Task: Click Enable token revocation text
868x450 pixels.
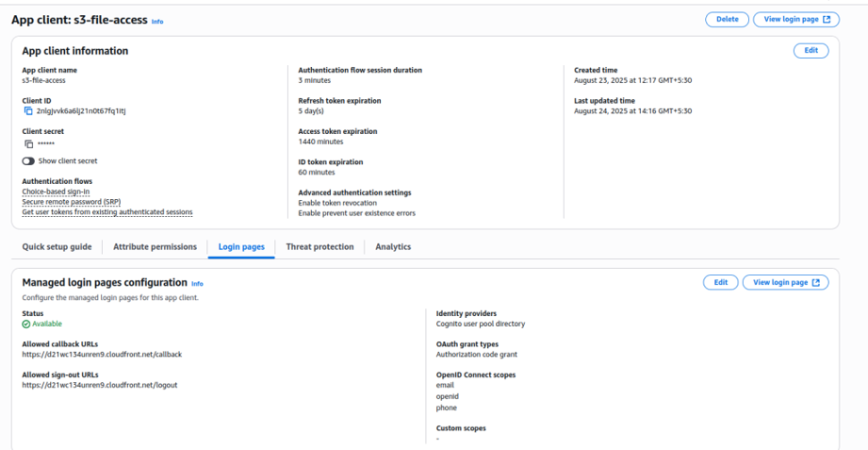Action: (x=337, y=203)
